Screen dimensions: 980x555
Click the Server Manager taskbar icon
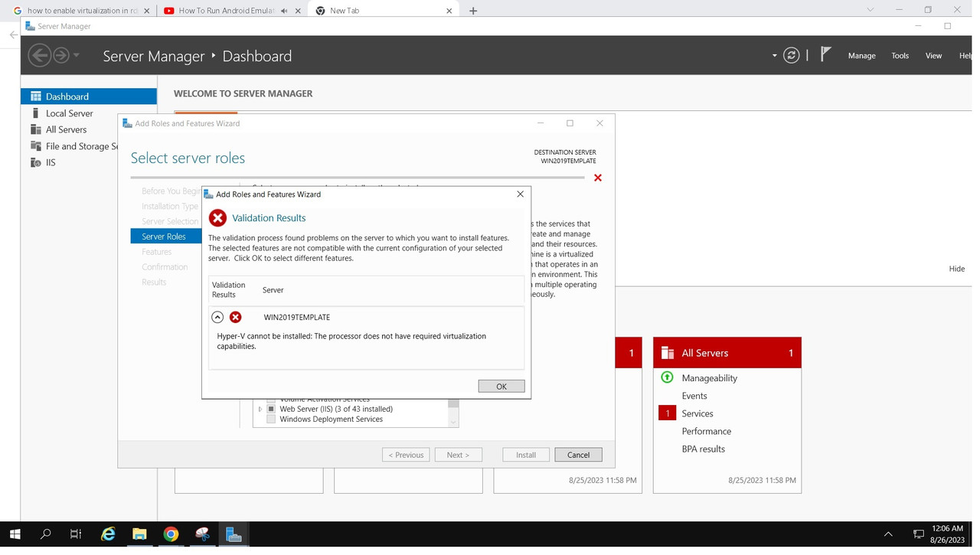coord(234,534)
